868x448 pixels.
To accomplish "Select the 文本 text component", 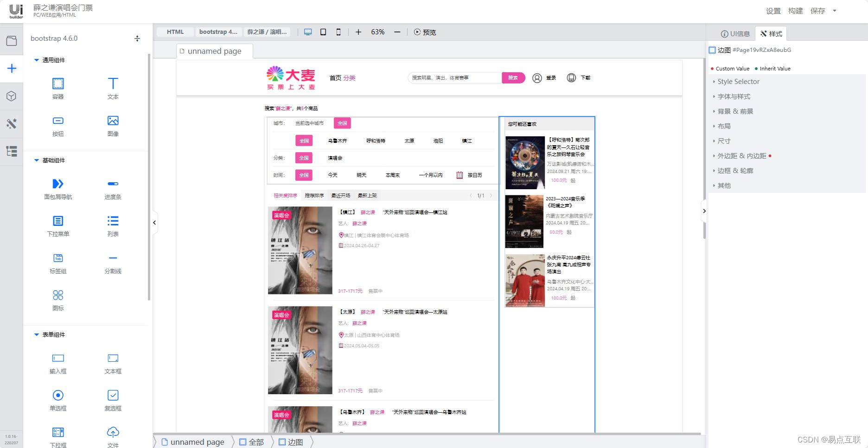I will click(x=113, y=89).
